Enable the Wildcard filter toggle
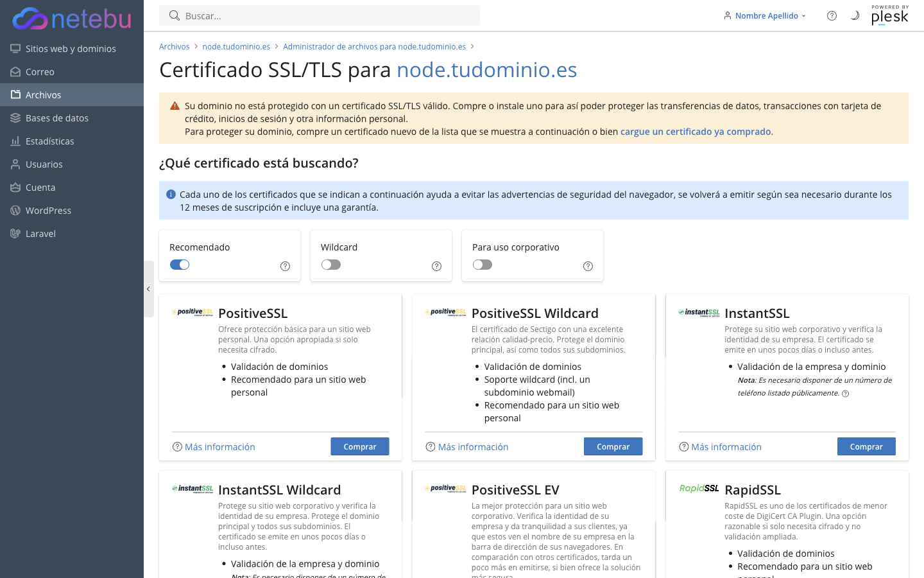Screen dimensions: 924x578 [x=331, y=265]
